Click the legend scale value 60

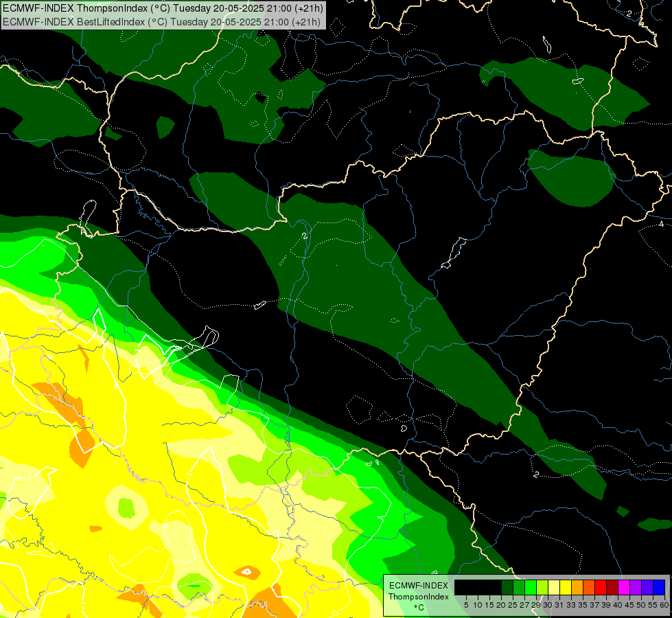[x=664, y=605]
